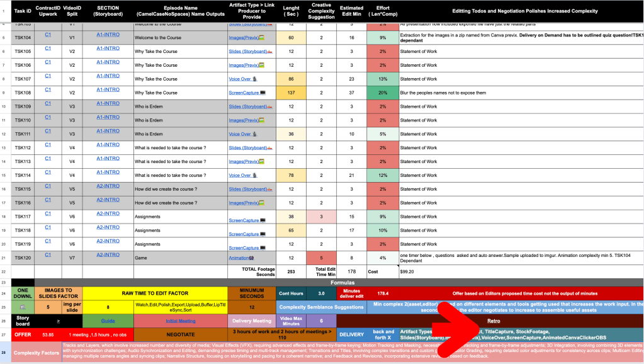Click the Animation icon in the TSK120 row
Screen dimensions: 644x364
(251, 258)
